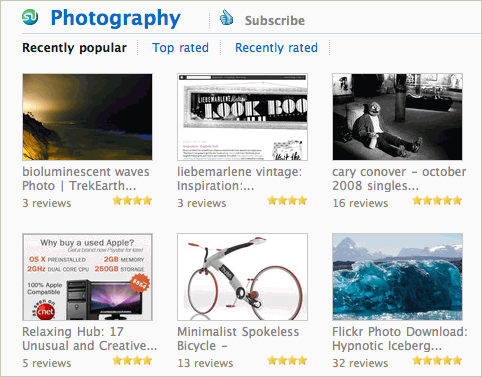482x377 pixels.
Task: Open the blue iceberg thumbnail
Action: [397, 277]
